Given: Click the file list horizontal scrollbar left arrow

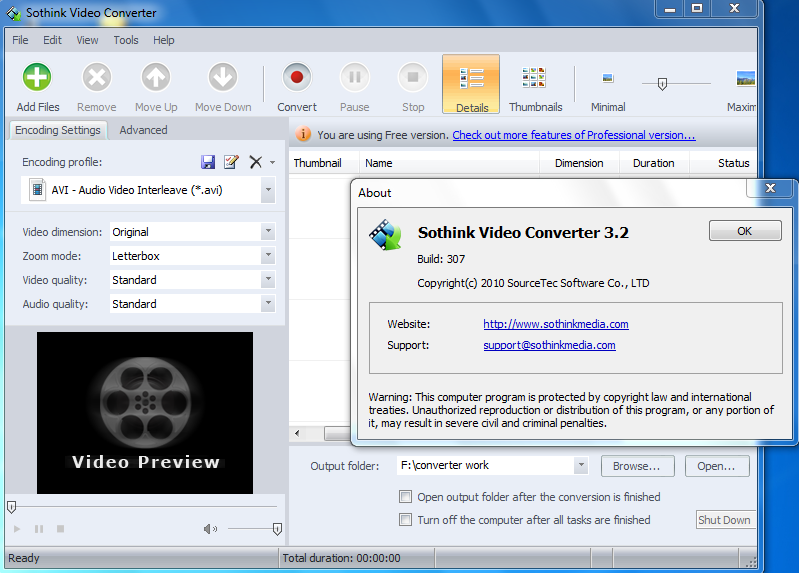Looking at the screenshot, I should coord(297,434).
